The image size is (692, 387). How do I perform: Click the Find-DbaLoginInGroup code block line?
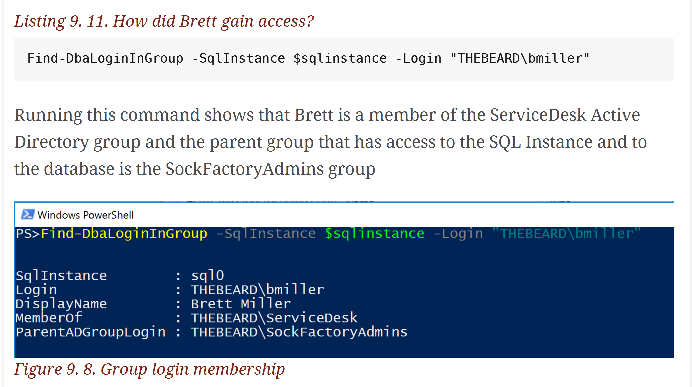(x=308, y=59)
